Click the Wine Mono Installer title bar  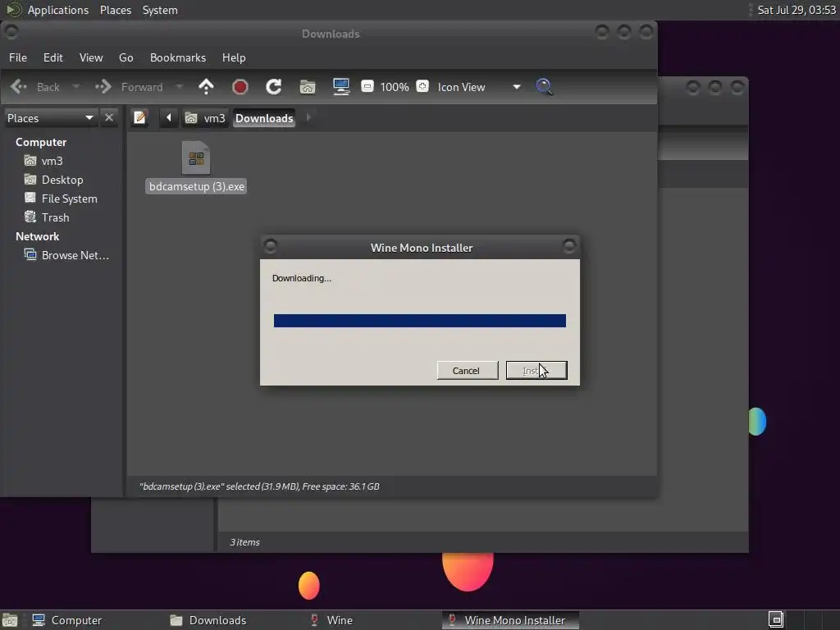tap(419, 247)
